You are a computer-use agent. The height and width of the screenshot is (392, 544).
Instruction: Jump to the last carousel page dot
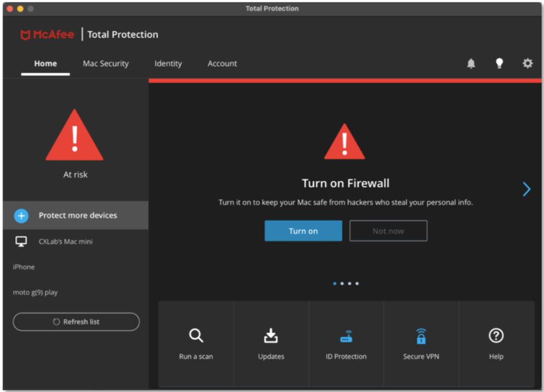pyautogui.click(x=357, y=283)
